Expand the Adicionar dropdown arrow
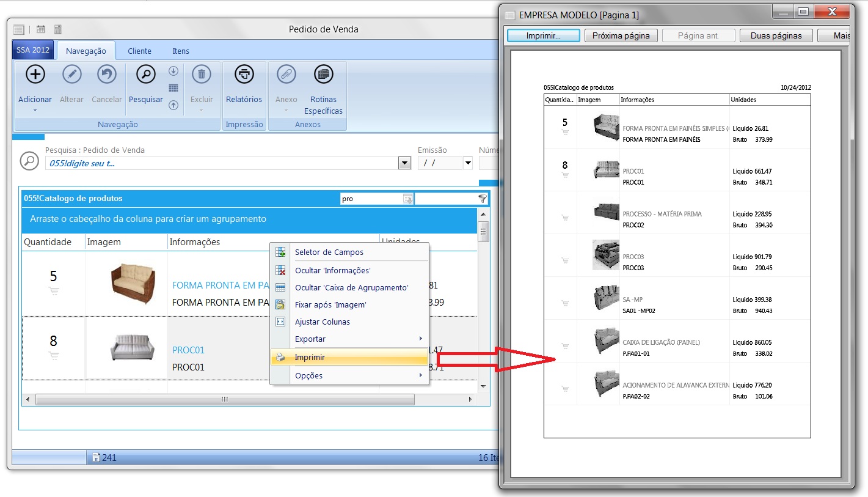Image resolution: width=868 pixels, height=497 pixels. [x=35, y=111]
